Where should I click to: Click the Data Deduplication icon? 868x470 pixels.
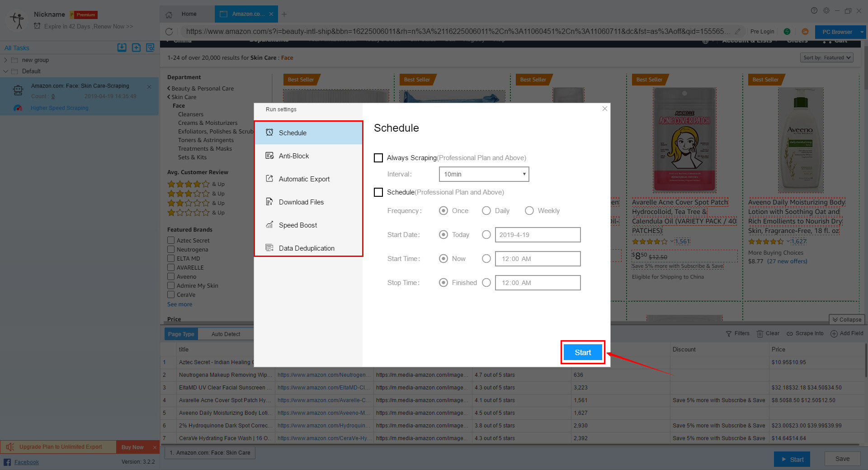269,248
